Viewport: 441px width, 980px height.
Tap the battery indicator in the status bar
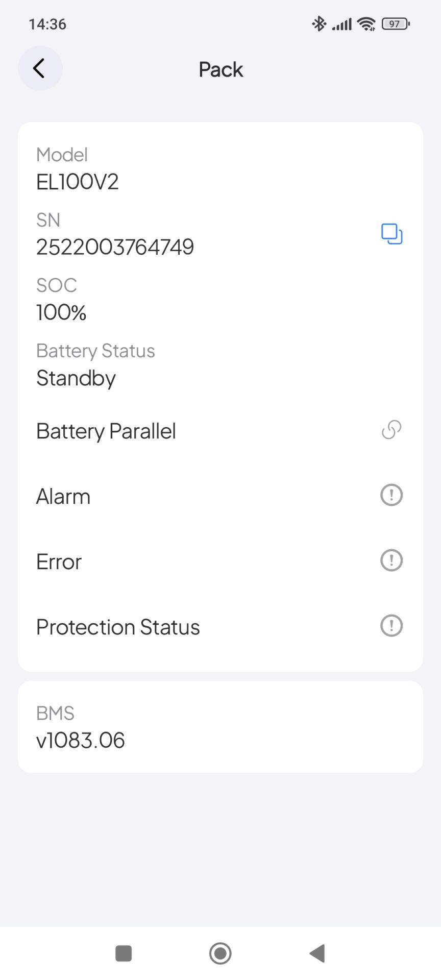coord(396,23)
